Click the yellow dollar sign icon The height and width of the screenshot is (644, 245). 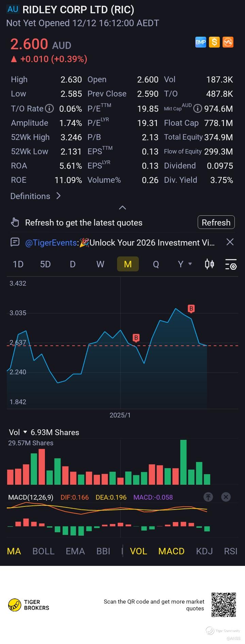(214, 42)
